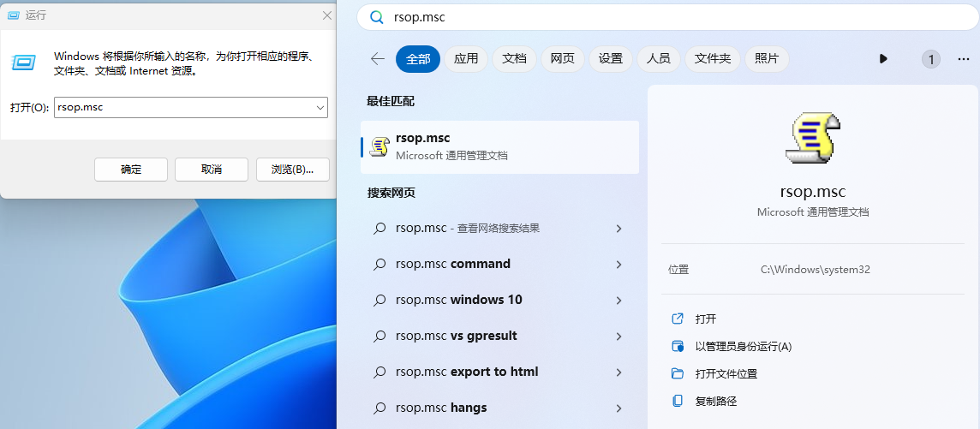Viewport: 980px width, 429px height.
Task: Expand chevron for 'rsop.msc command'
Action: (618, 265)
